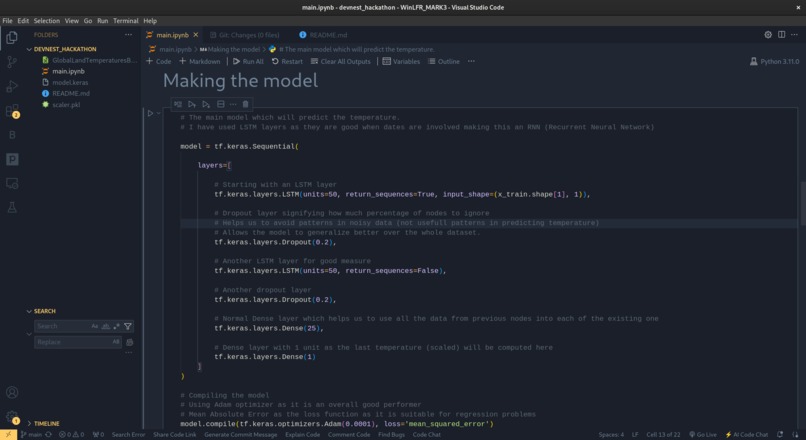Click the P icon in activity bar

point(12,159)
